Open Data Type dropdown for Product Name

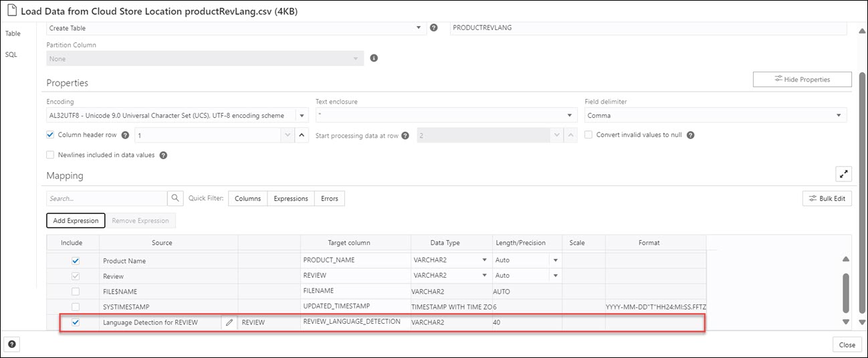tap(484, 260)
